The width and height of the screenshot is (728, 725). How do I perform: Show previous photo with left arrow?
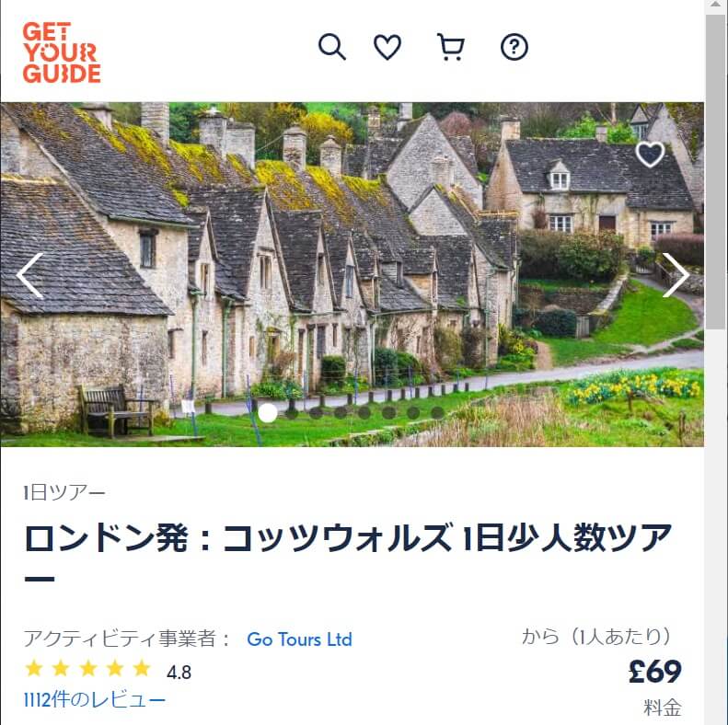(x=30, y=275)
